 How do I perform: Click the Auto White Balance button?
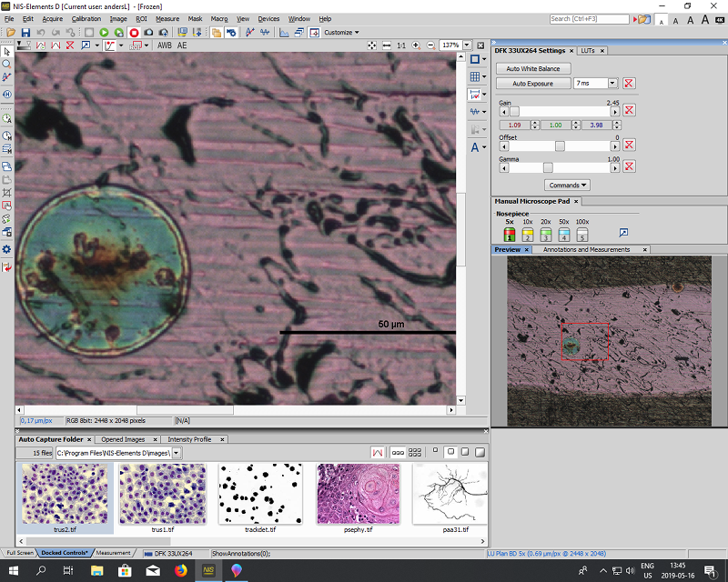point(533,68)
